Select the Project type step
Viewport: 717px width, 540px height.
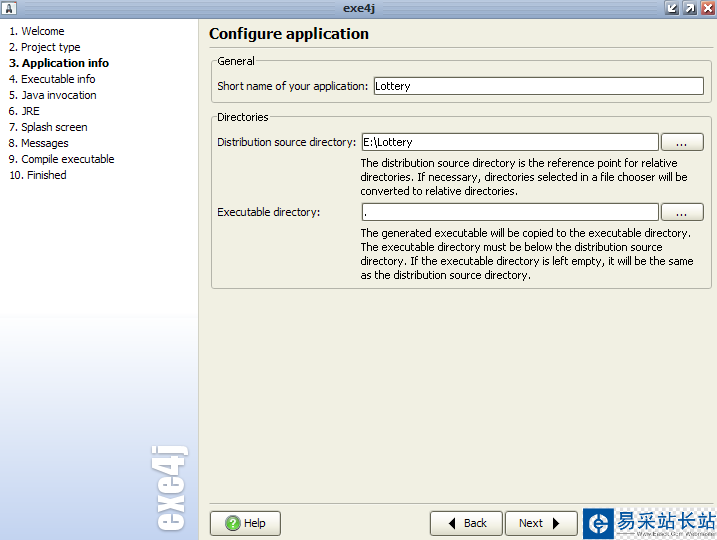[45, 47]
